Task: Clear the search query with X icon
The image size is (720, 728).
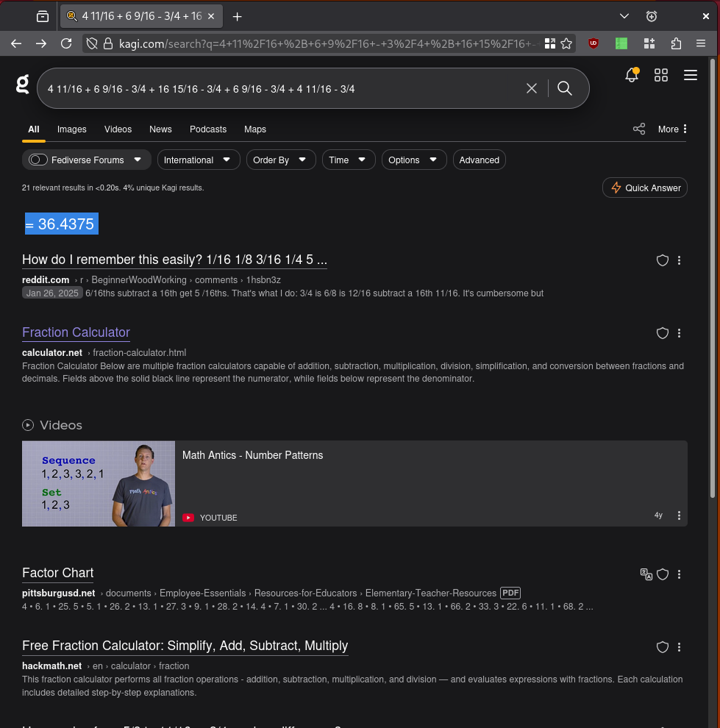Action: click(532, 88)
